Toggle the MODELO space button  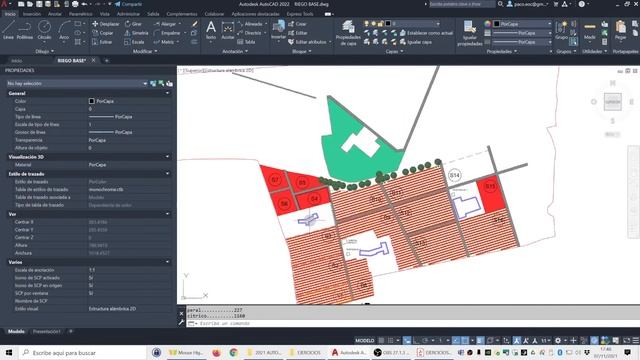tap(364, 340)
